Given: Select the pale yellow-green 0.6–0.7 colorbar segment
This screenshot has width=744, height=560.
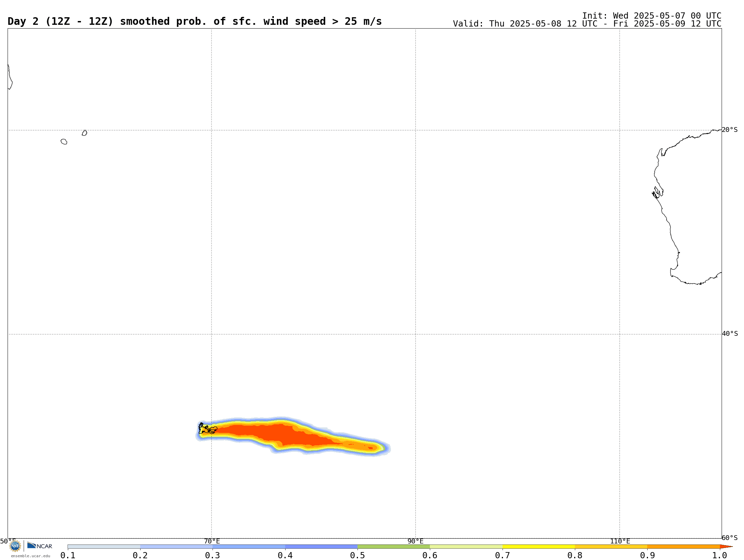Looking at the screenshot, I should (466, 547).
